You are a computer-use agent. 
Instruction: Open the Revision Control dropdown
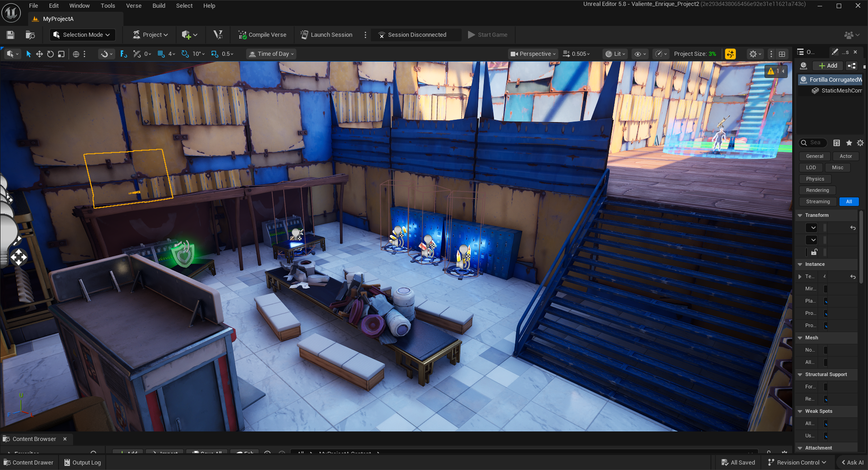pyautogui.click(x=797, y=463)
